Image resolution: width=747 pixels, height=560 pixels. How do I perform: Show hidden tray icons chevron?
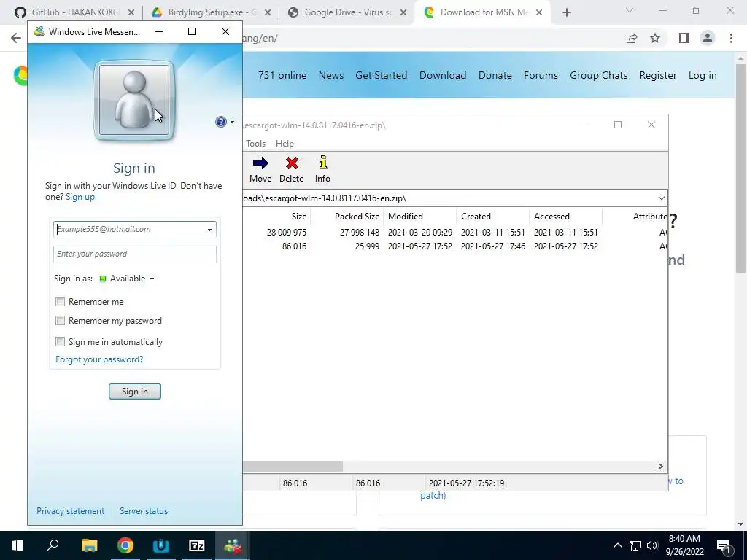617,545
